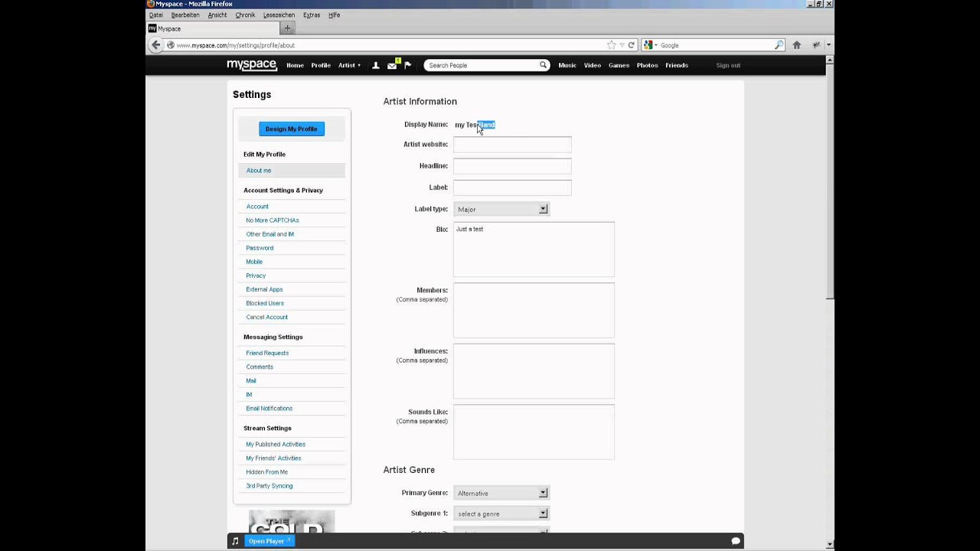Open Email Notifications link
The image size is (980, 551).
(x=269, y=408)
